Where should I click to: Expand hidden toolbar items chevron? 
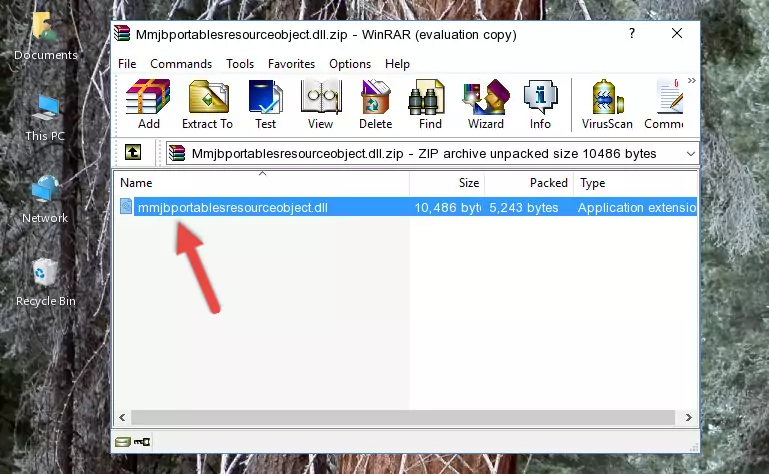pyautogui.click(x=692, y=80)
